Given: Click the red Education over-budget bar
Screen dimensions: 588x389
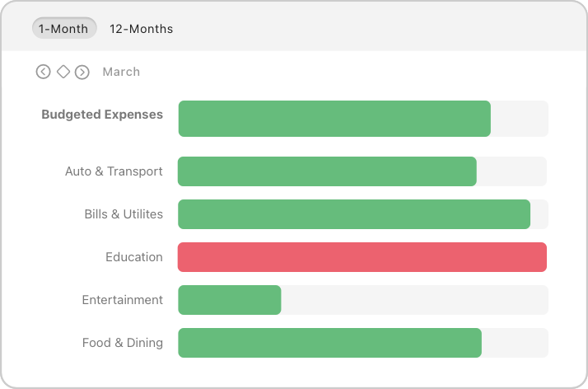Looking at the screenshot, I should 362,257.
